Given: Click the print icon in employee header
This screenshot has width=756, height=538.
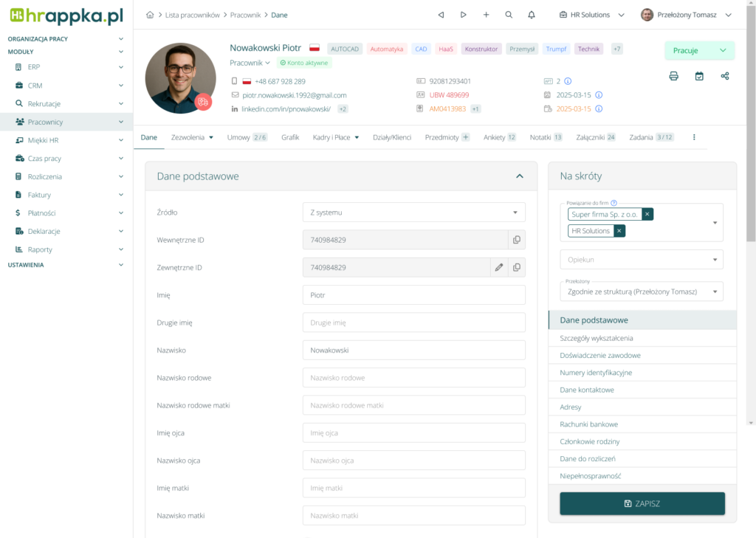Looking at the screenshot, I should 673,76.
